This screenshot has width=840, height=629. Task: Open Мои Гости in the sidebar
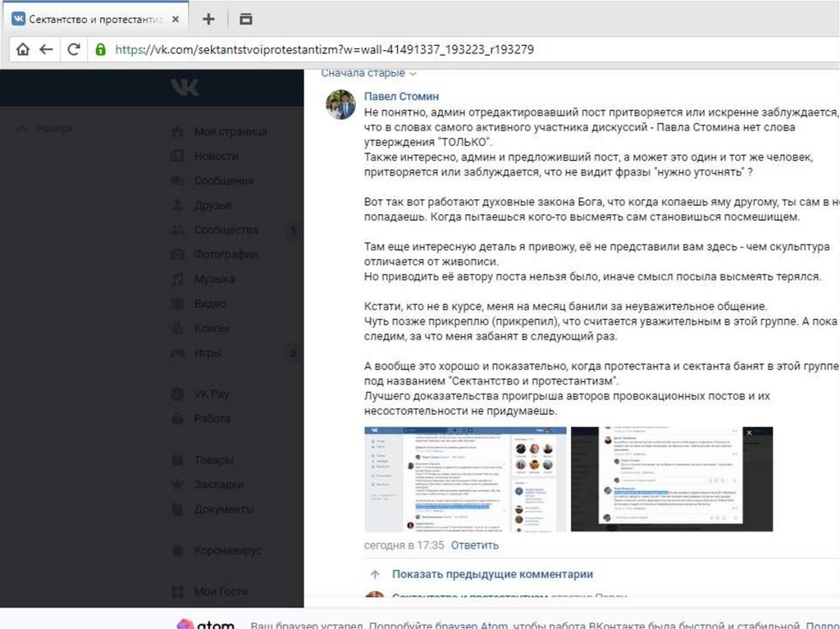(x=221, y=591)
